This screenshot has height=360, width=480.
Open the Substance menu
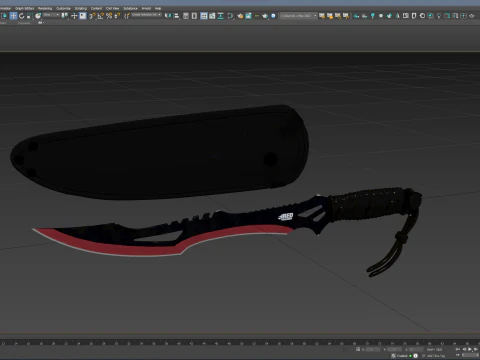tap(130, 8)
